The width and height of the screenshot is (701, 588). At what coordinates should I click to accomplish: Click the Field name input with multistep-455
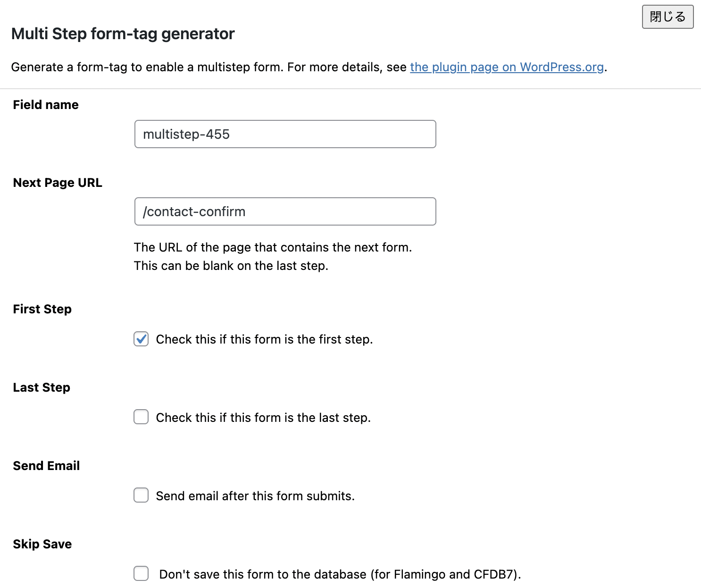click(285, 134)
